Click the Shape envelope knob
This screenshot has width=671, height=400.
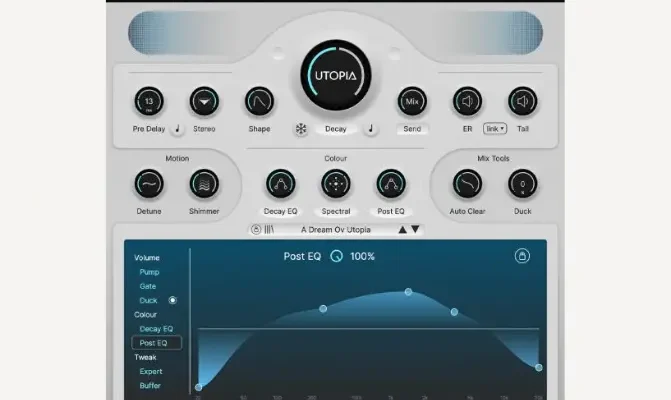coord(259,101)
